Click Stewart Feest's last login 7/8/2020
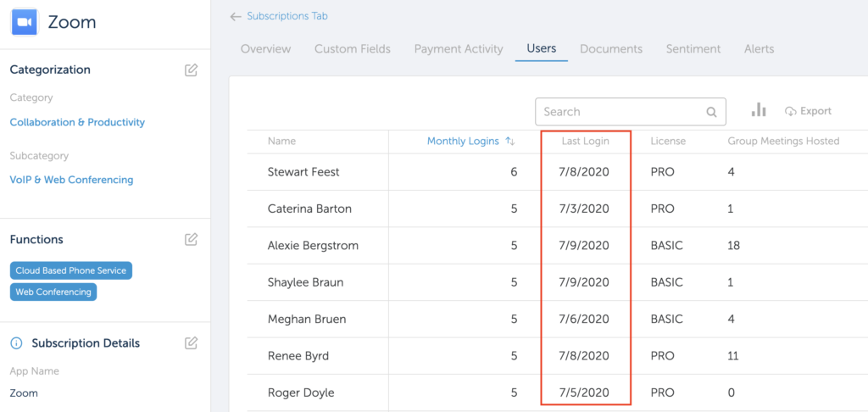The height and width of the screenshot is (412, 868). coord(585,172)
